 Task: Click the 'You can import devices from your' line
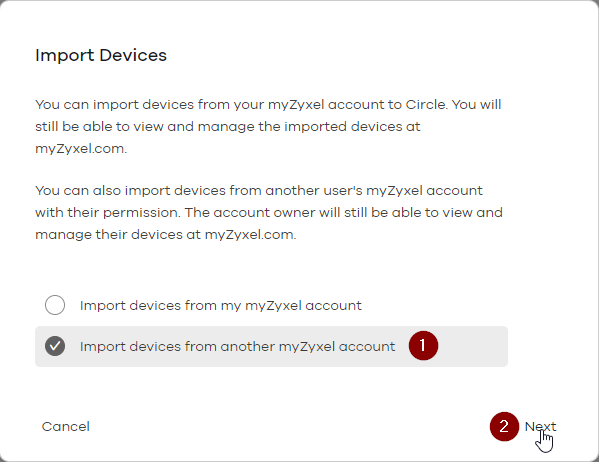click(149, 104)
